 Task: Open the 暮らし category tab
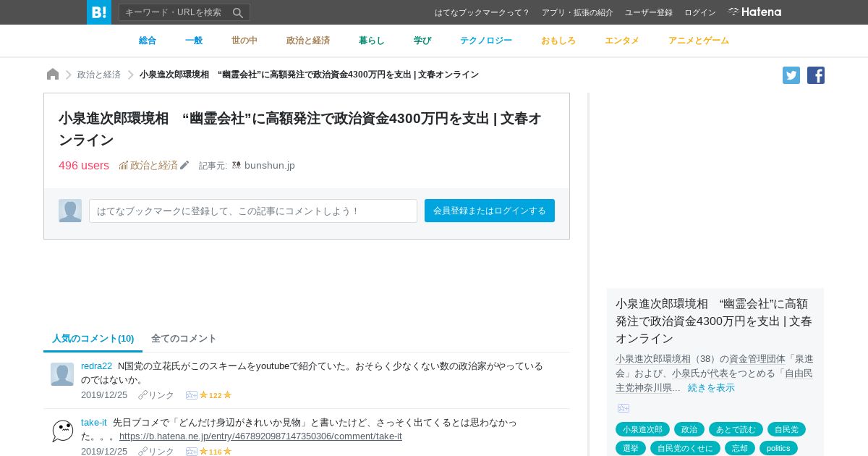372,41
